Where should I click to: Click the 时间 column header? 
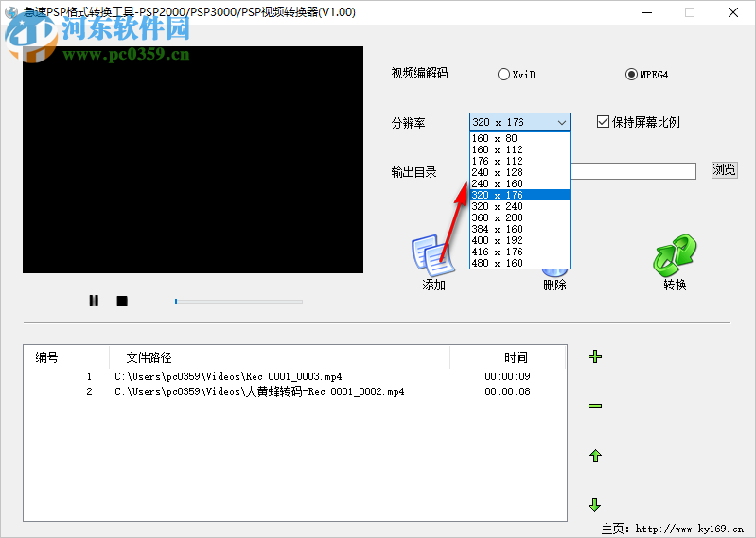508,357
